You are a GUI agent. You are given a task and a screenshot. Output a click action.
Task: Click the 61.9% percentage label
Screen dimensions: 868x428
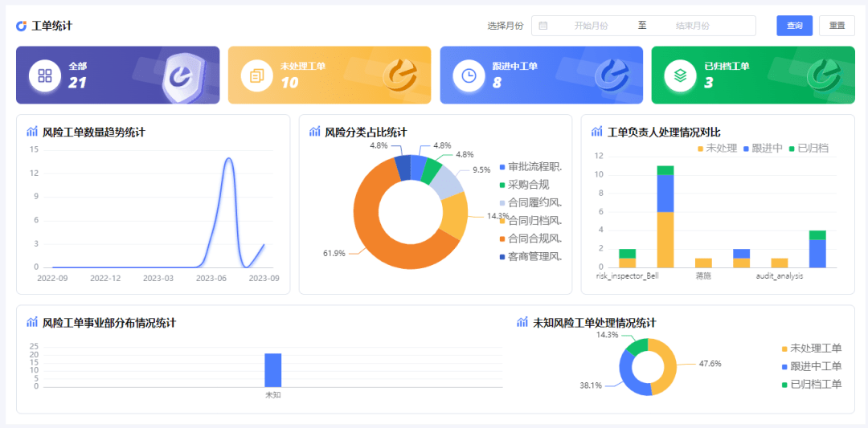click(x=334, y=253)
